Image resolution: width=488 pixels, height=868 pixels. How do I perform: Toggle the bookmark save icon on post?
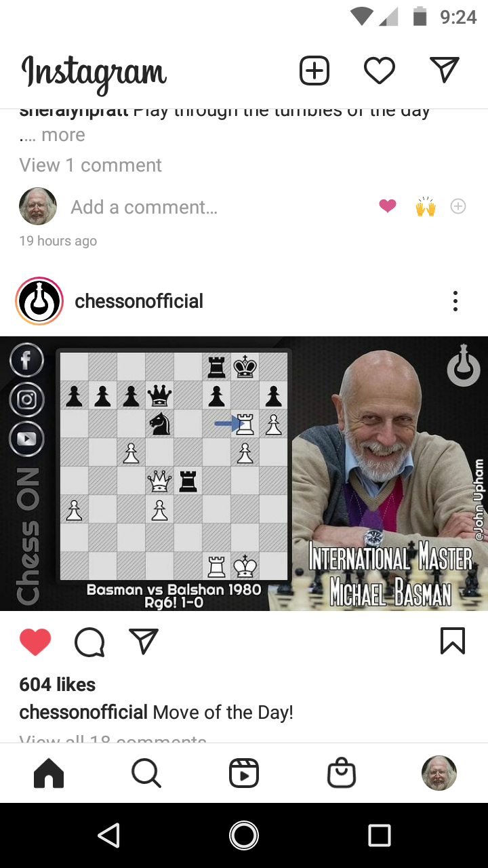pos(453,641)
